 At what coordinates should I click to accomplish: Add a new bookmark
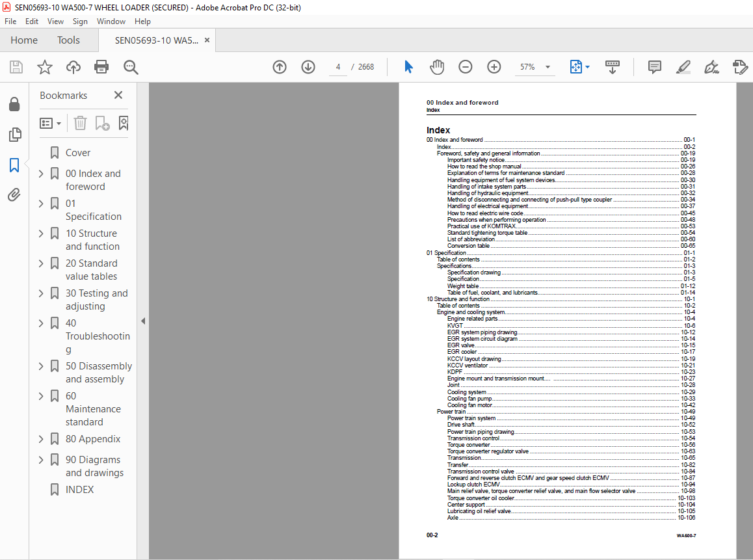[102, 123]
